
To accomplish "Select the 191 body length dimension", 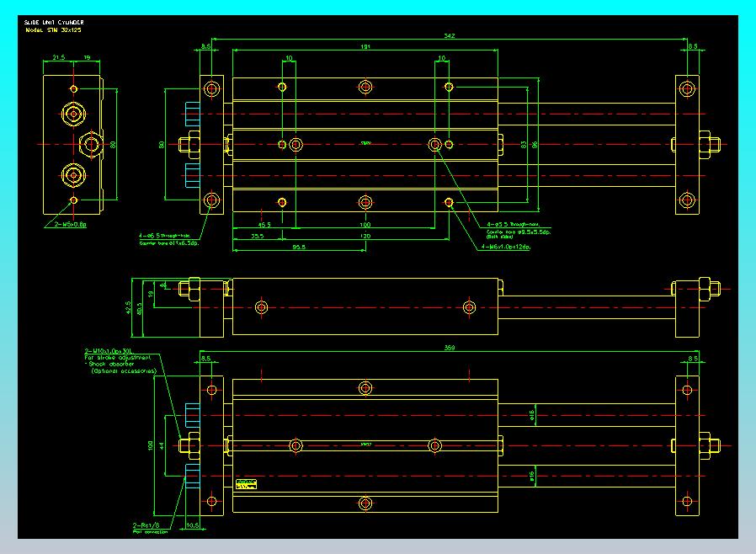I will click(365, 47).
